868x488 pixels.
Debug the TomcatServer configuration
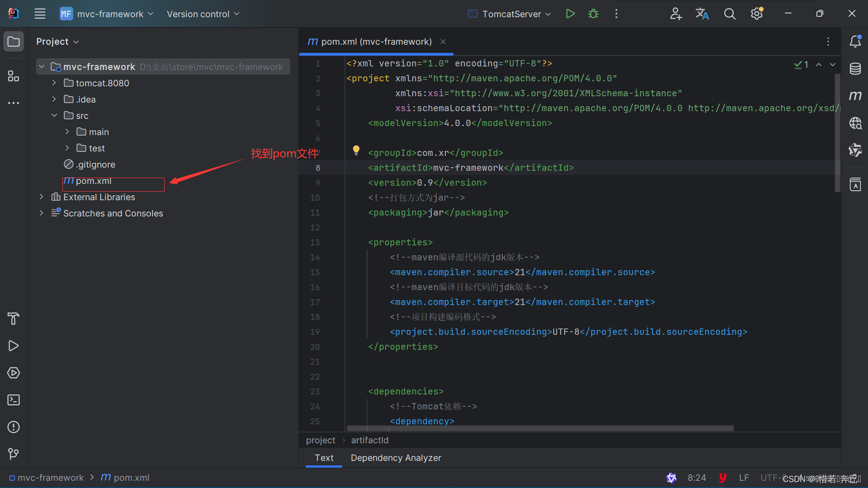click(x=593, y=14)
